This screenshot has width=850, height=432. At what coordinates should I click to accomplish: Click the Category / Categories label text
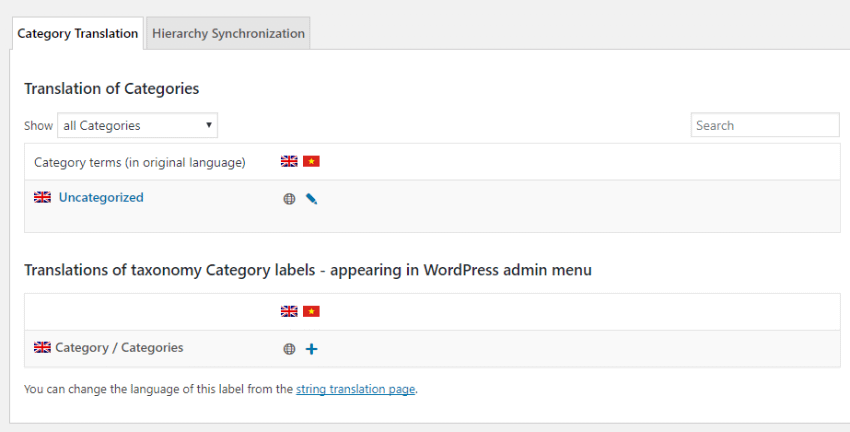pyautogui.click(x=119, y=348)
